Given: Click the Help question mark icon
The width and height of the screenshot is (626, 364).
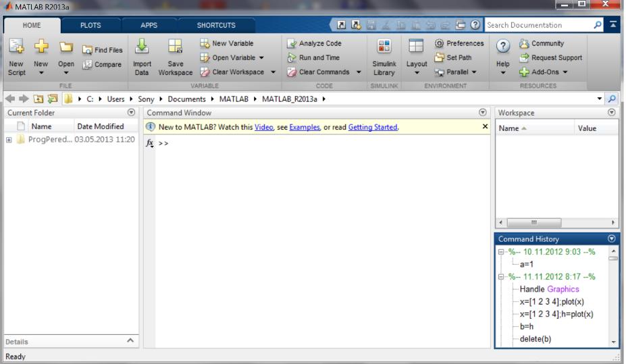Looking at the screenshot, I should [503, 47].
